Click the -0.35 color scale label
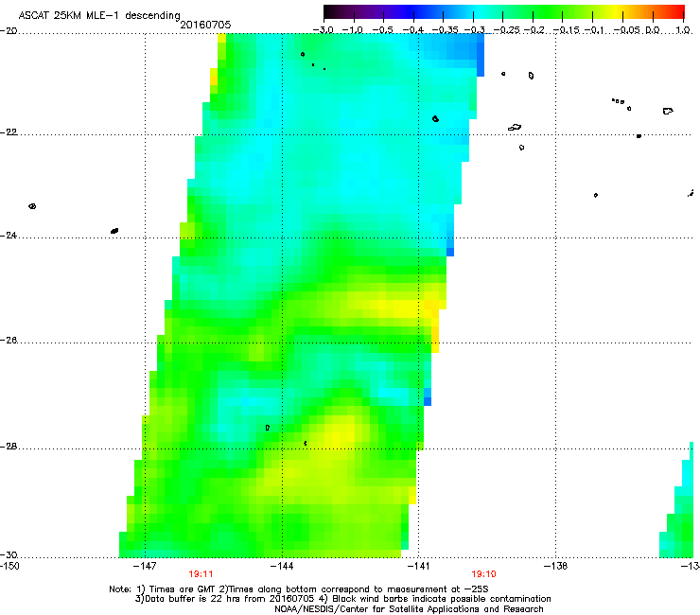This screenshot has width=700, height=615. click(x=446, y=30)
